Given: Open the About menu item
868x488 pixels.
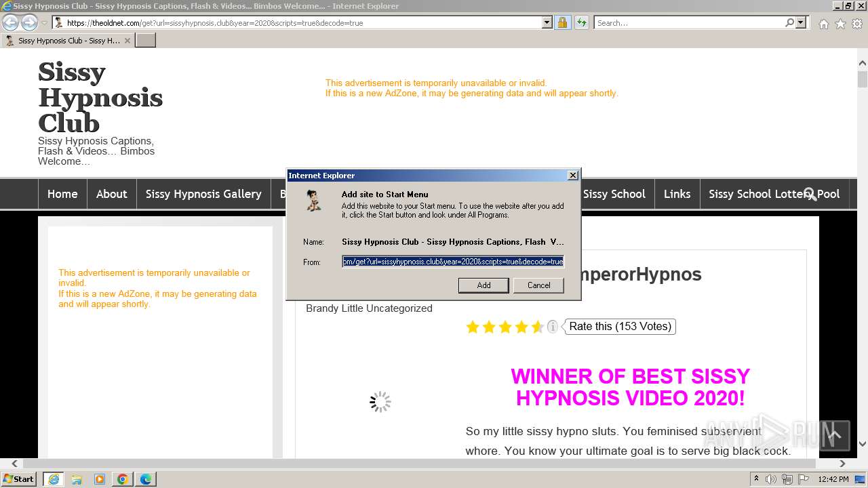Looking at the screenshot, I should (x=112, y=194).
